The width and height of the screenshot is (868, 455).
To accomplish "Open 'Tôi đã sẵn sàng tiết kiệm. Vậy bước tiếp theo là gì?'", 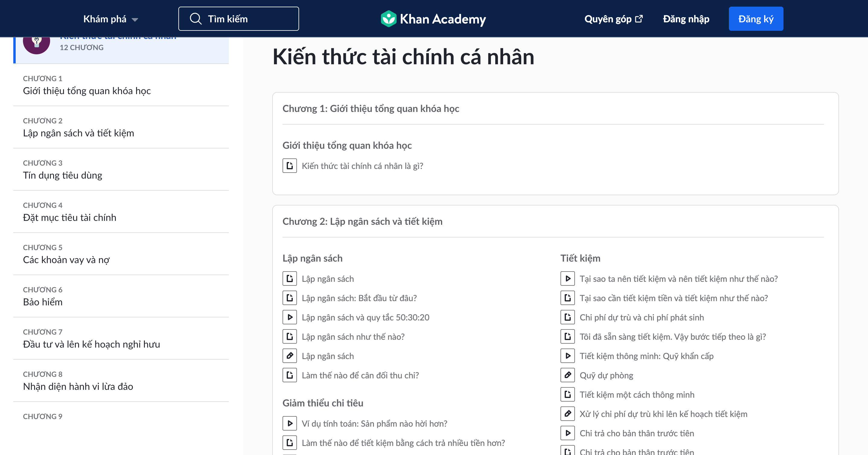I will coord(672,336).
